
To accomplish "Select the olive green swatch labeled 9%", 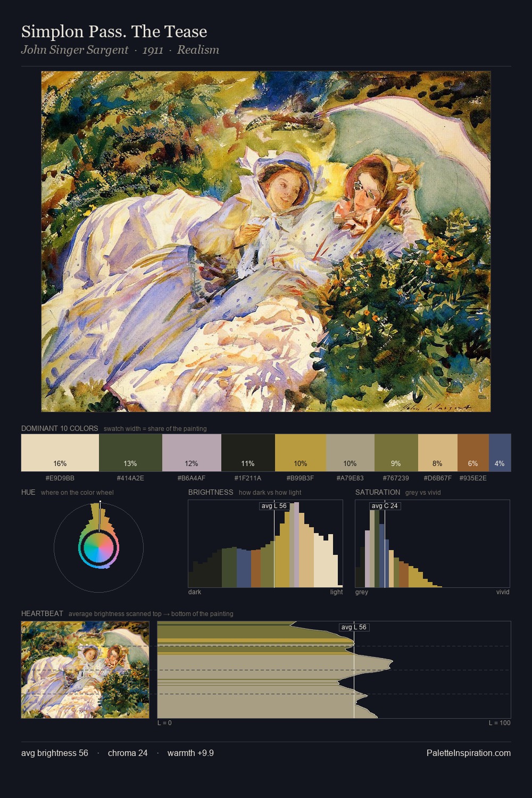I will pyautogui.click(x=396, y=453).
